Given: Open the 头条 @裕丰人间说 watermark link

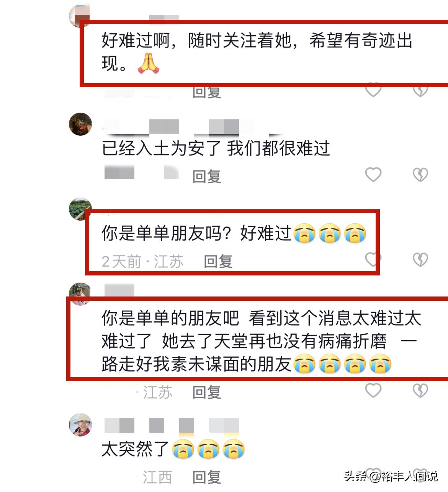Looking at the screenshot, I should pyautogui.click(x=391, y=476).
